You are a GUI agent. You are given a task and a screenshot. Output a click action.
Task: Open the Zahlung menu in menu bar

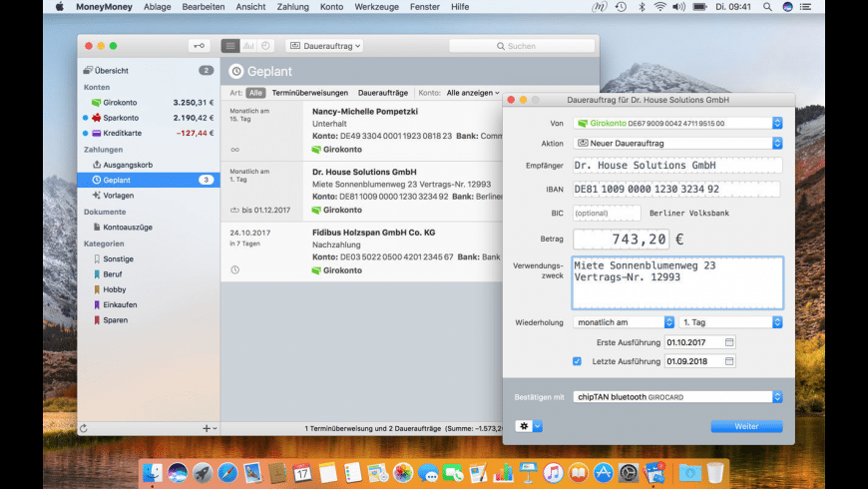click(x=292, y=6)
